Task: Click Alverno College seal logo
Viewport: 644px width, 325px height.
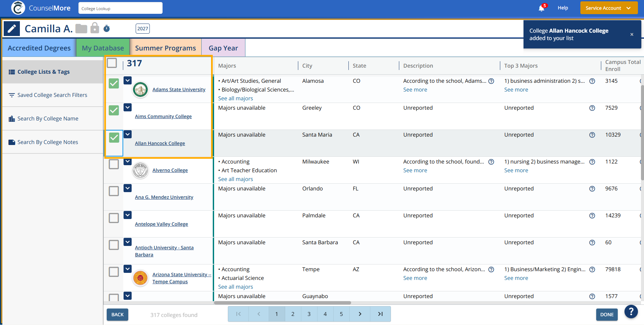Action: 140,171
